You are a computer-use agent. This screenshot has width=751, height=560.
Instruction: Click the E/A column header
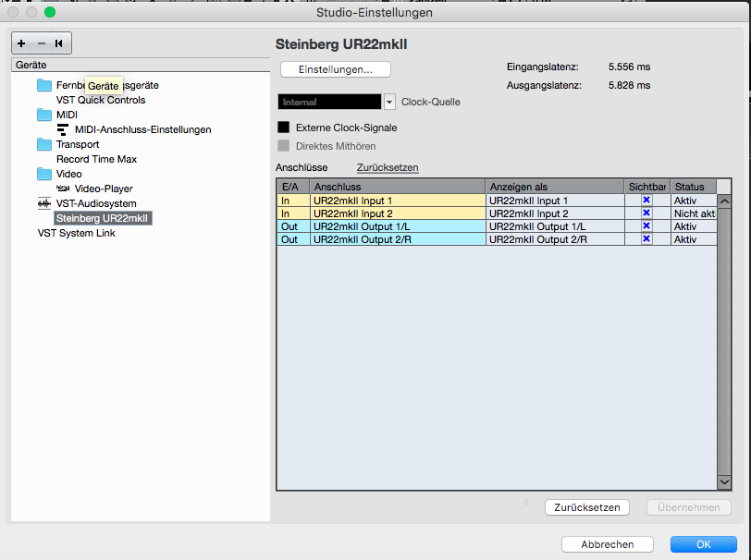pyautogui.click(x=293, y=187)
